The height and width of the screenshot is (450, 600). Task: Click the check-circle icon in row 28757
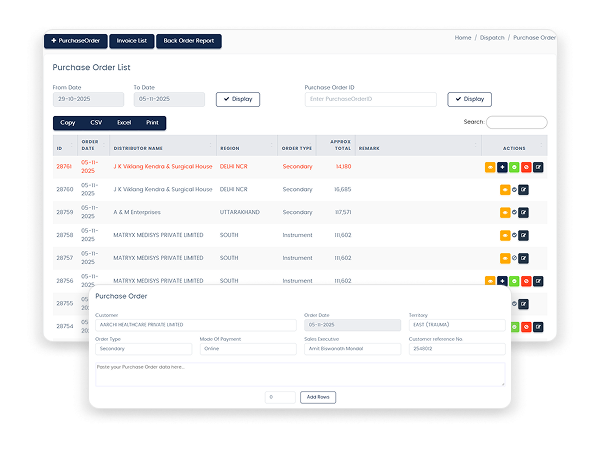pos(514,258)
